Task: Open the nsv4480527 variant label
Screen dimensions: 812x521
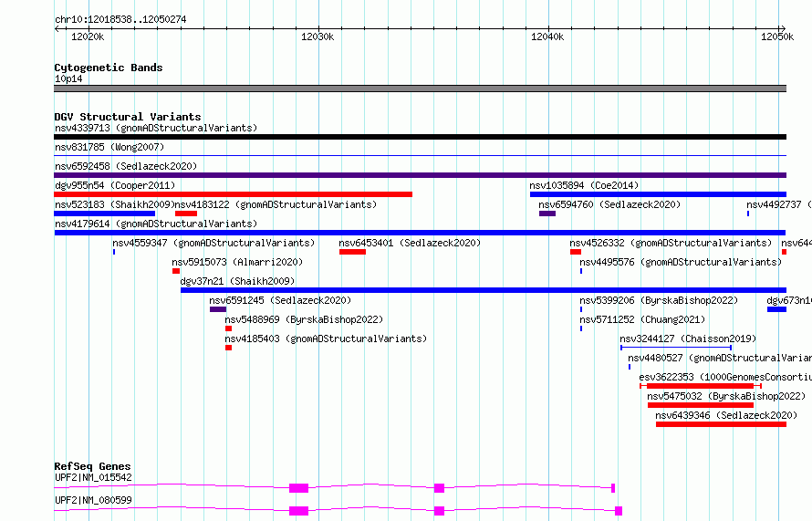Action: coord(720,358)
